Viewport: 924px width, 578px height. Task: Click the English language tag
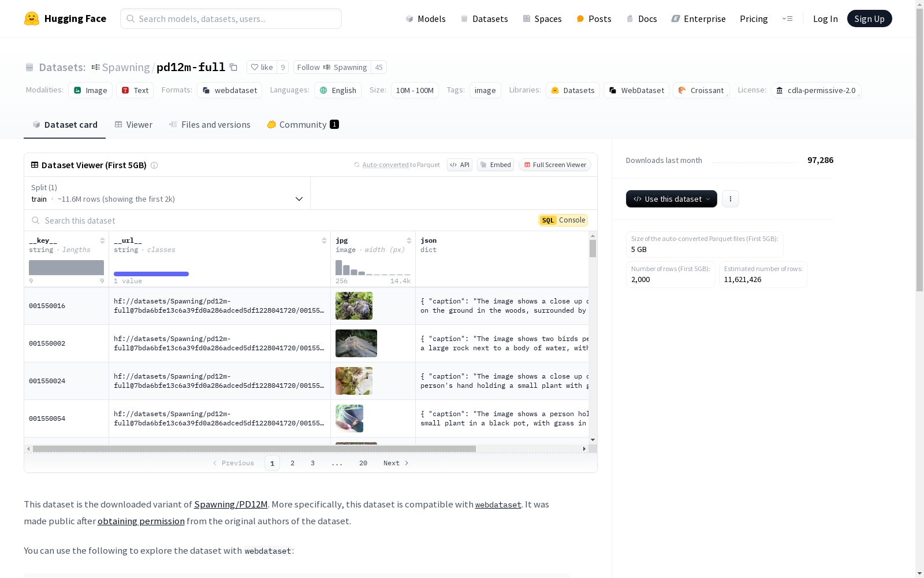(338, 90)
